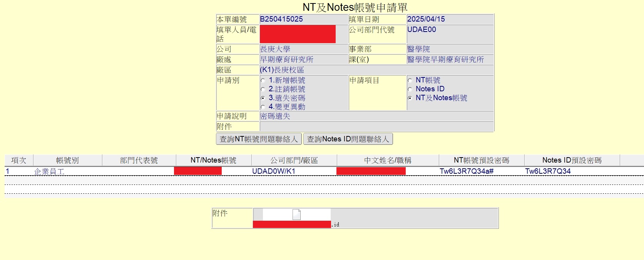Click the Notes ID預設密碼 column header
Viewport: 644px width, 260px height.
tap(572, 160)
